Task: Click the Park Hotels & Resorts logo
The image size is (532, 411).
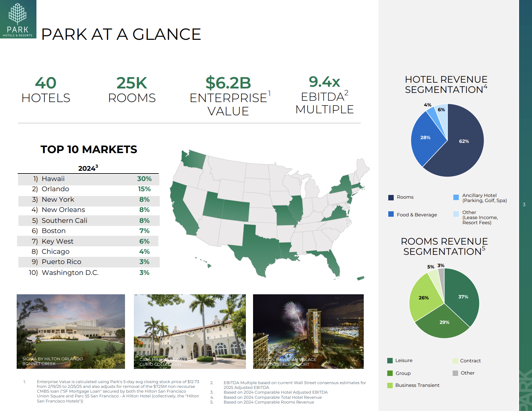Action: coord(18,19)
